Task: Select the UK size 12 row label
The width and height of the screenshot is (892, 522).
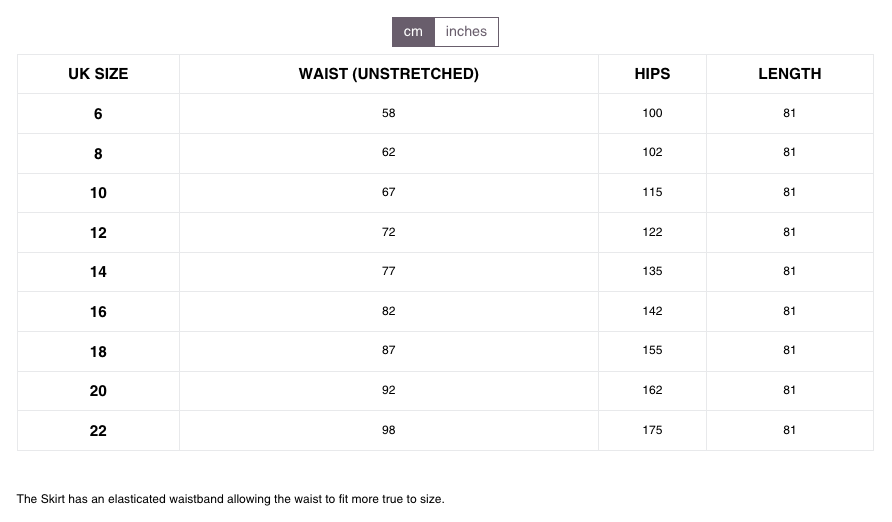Action: (x=98, y=233)
